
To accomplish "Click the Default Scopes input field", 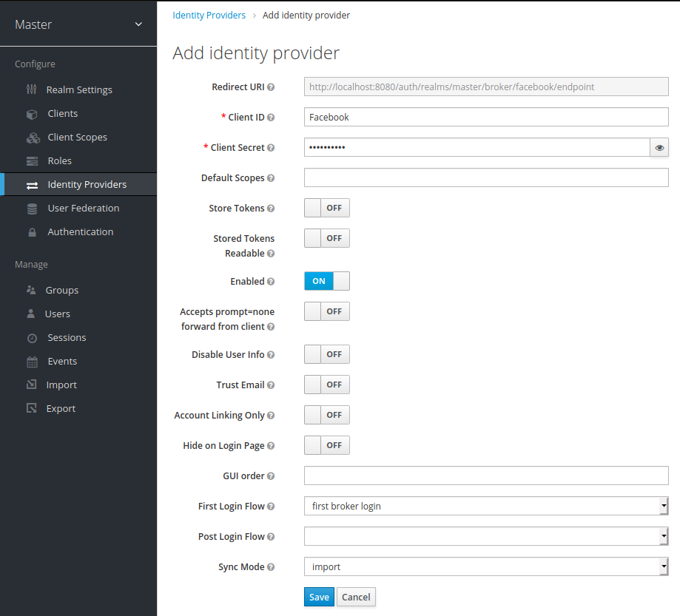I will 486,177.
